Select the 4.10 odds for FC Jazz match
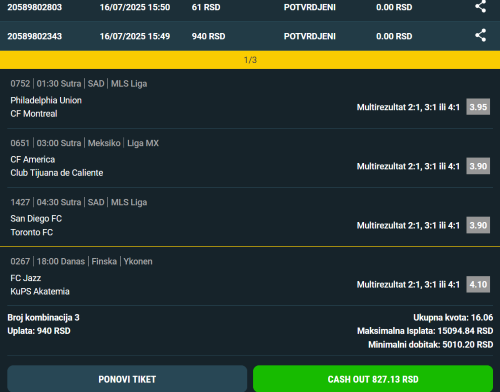 click(x=478, y=284)
